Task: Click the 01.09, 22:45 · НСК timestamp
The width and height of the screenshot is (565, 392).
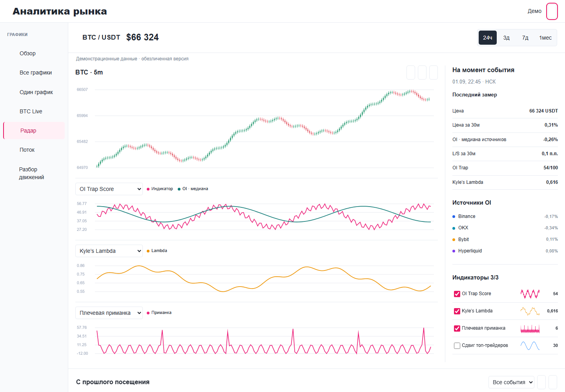Action: (474, 82)
